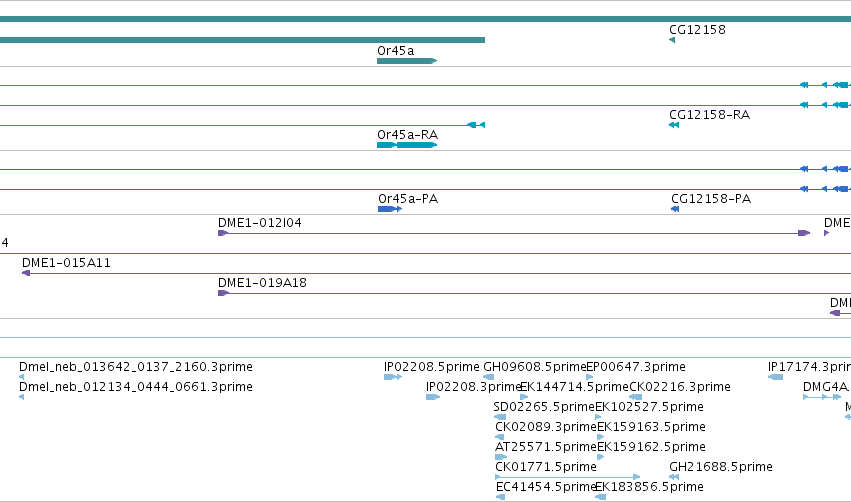Screen dimensions: 851x502
Task: Click the IP02208.3prime EST glyph
Action: coord(433,397)
